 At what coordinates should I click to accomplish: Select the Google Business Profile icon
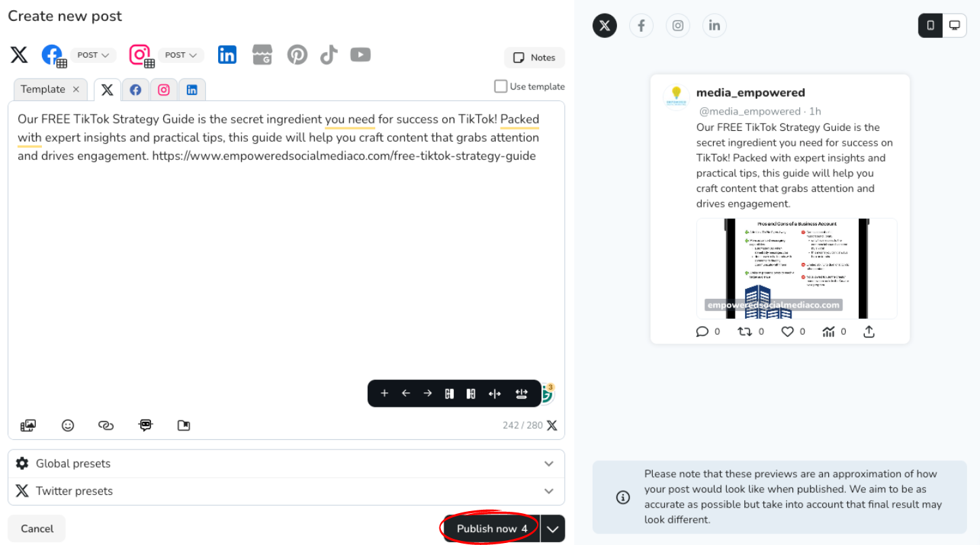click(x=262, y=55)
